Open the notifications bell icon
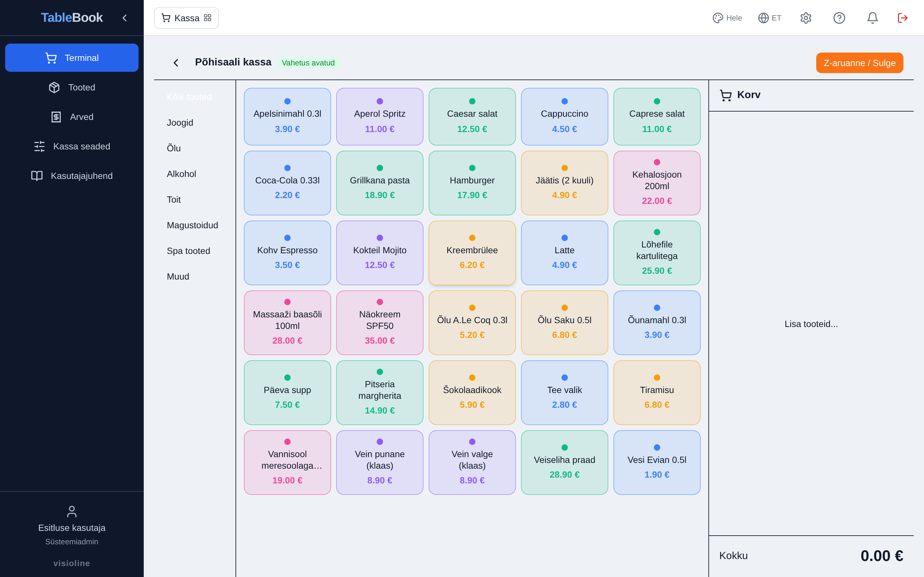The image size is (924, 577). click(x=872, y=18)
